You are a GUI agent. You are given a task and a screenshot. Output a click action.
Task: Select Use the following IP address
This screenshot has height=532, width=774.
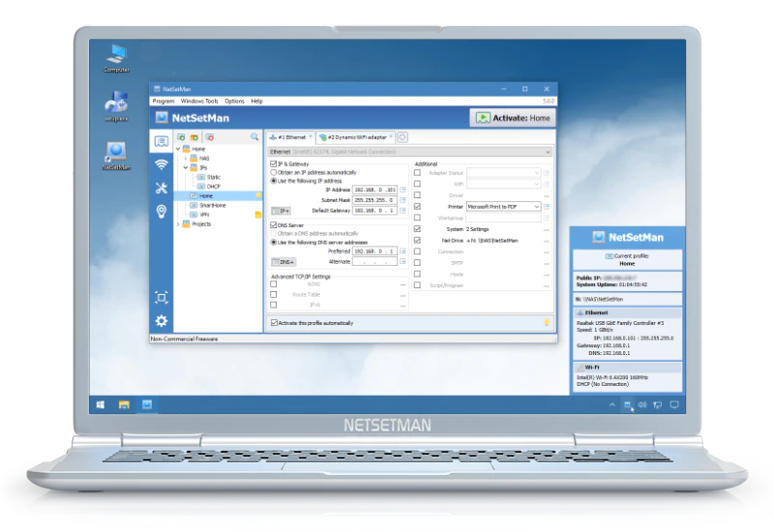tap(274, 181)
